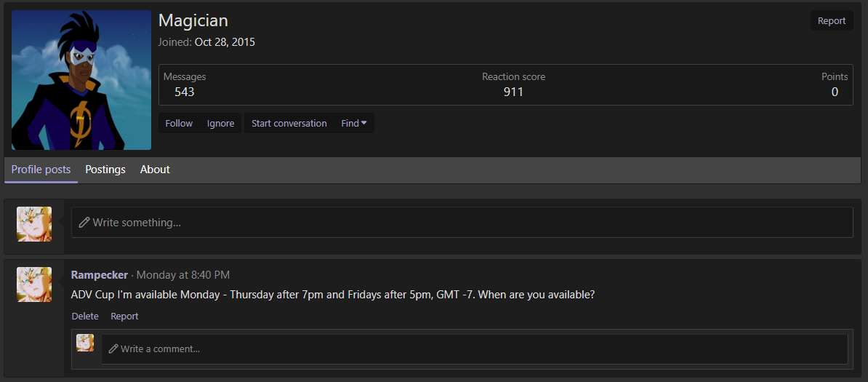
Task: Delete Rampecker's profile post
Action: pyautogui.click(x=85, y=316)
